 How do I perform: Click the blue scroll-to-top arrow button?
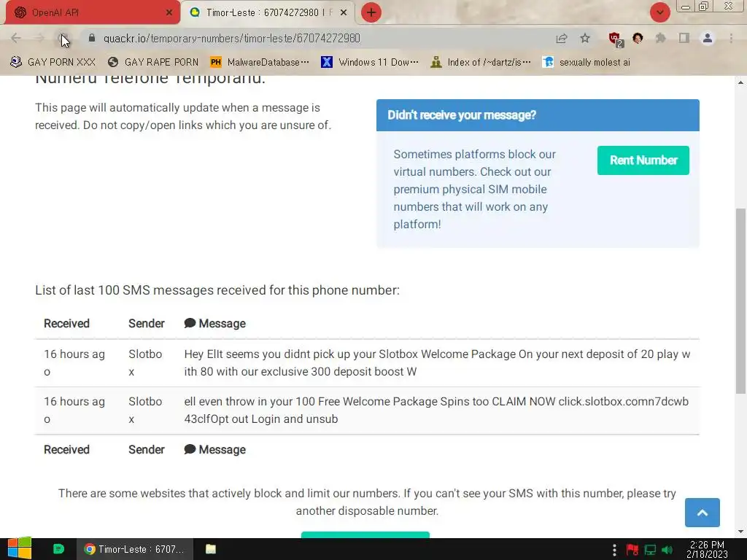pyautogui.click(x=703, y=513)
